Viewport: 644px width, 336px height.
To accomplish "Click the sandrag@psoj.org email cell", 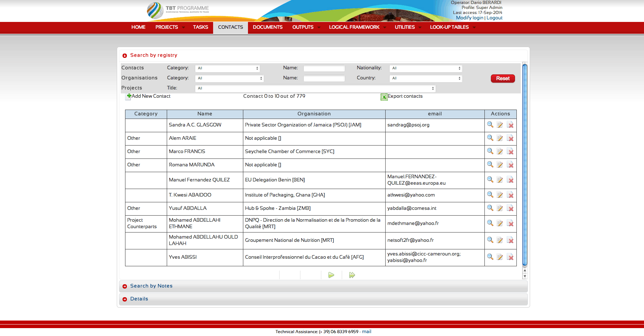I will pos(435,125).
